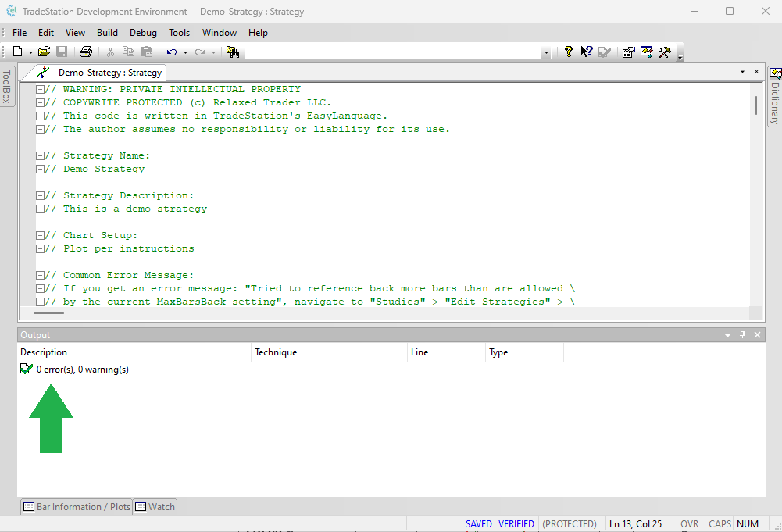Print the document with printer icon

click(86, 52)
